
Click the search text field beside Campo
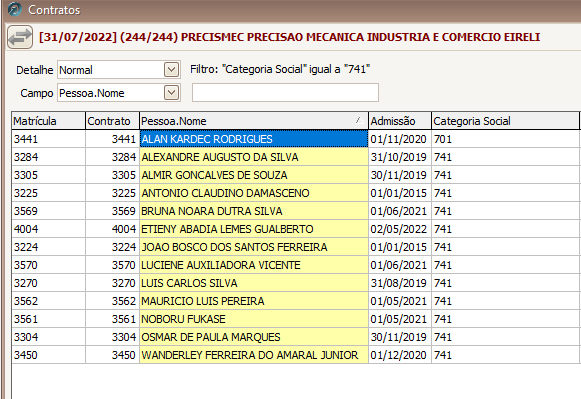(285, 93)
